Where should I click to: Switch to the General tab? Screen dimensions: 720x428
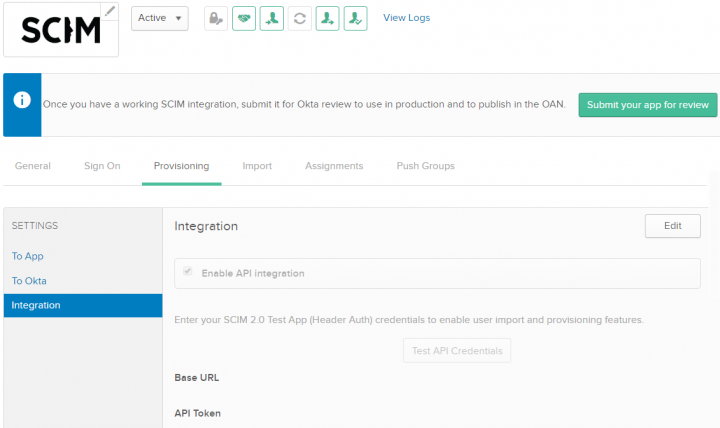[33, 166]
